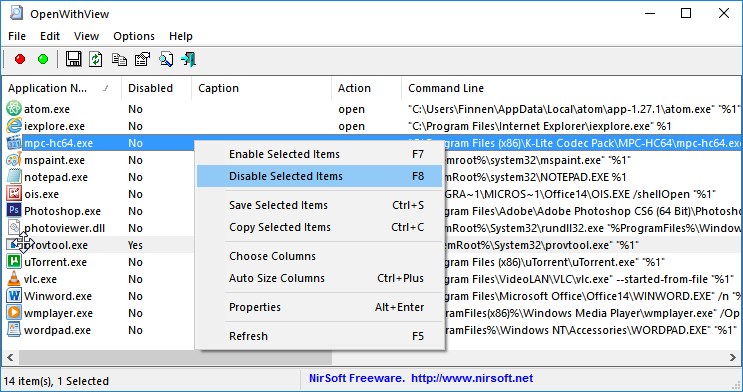Choose Save Selected Items in context menu
The height and width of the screenshot is (392, 743).
[320, 205]
